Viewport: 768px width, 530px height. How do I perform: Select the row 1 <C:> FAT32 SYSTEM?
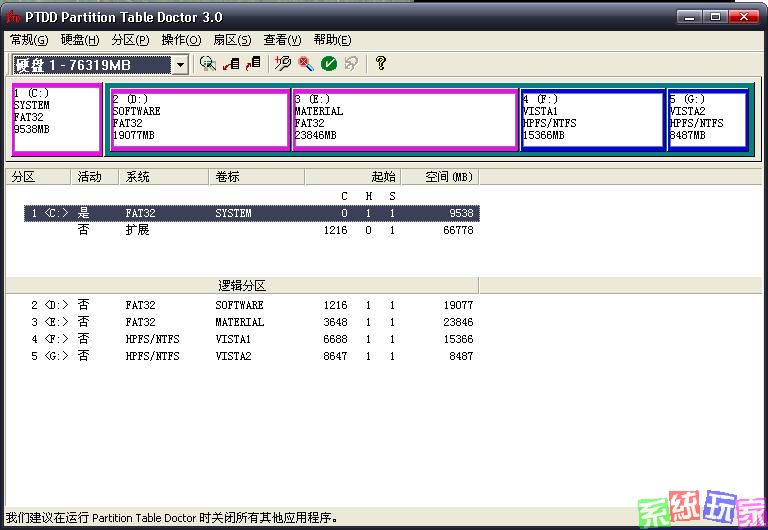click(x=252, y=214)
